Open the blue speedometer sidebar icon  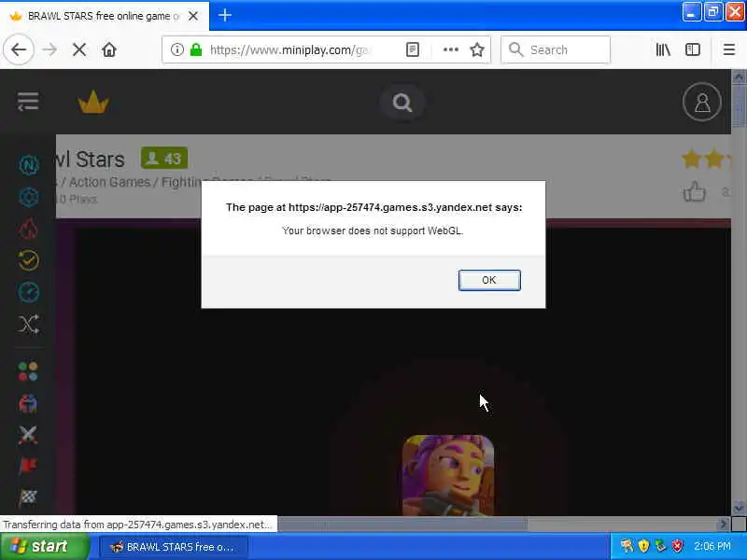pos(29,292)
